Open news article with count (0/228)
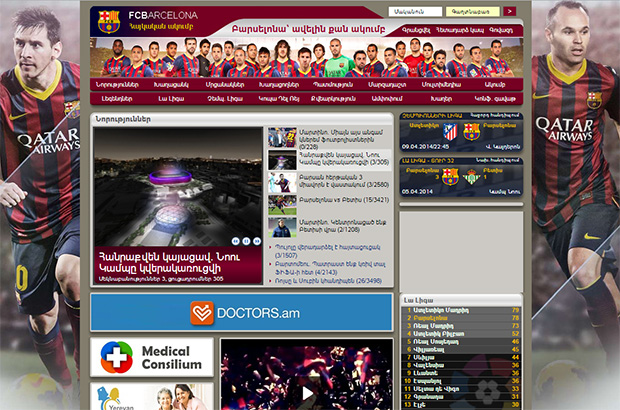The image size is (620, 410). pos(340,139)
